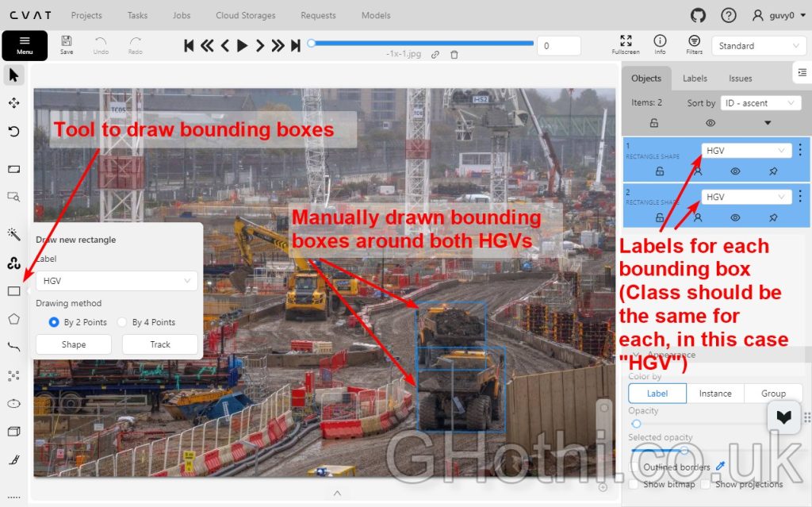Image resolution: width=812 pixels, height=507 pixels.
Task: Select the draw ellipse tool
Action: (x=13, y=403)
